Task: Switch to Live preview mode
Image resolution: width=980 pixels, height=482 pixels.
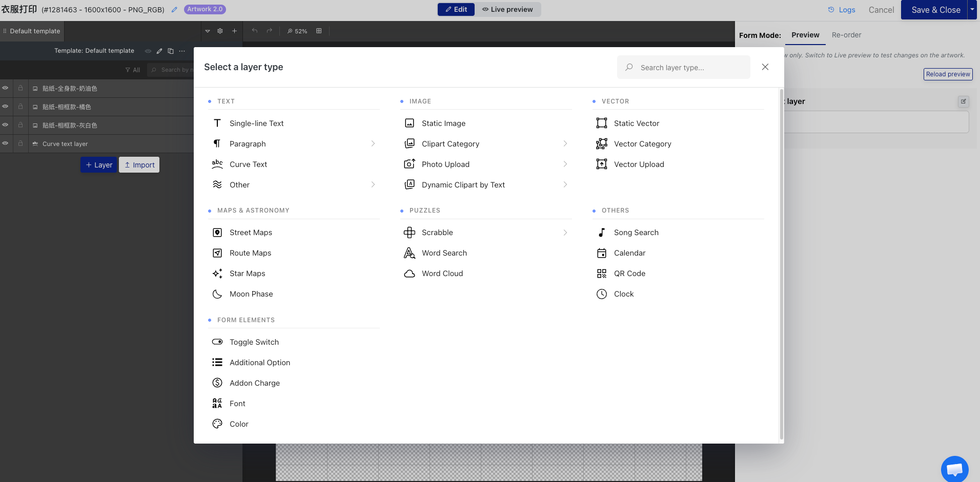Action: (507, 9)
